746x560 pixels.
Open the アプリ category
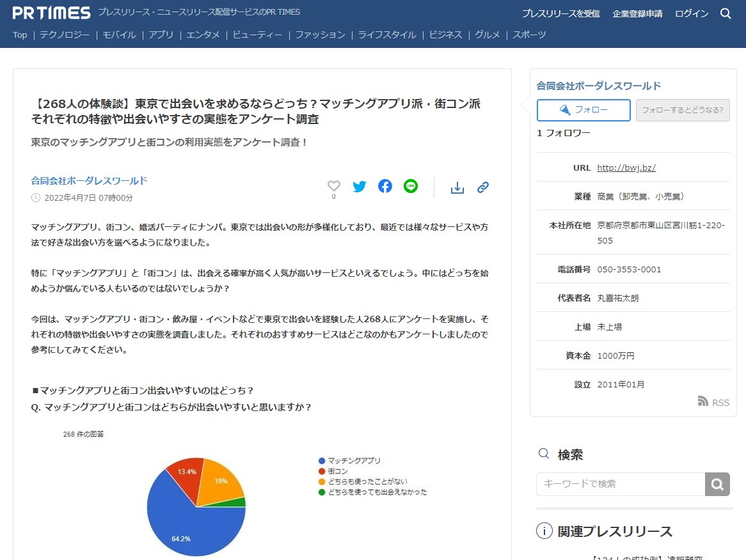(161, 35)
